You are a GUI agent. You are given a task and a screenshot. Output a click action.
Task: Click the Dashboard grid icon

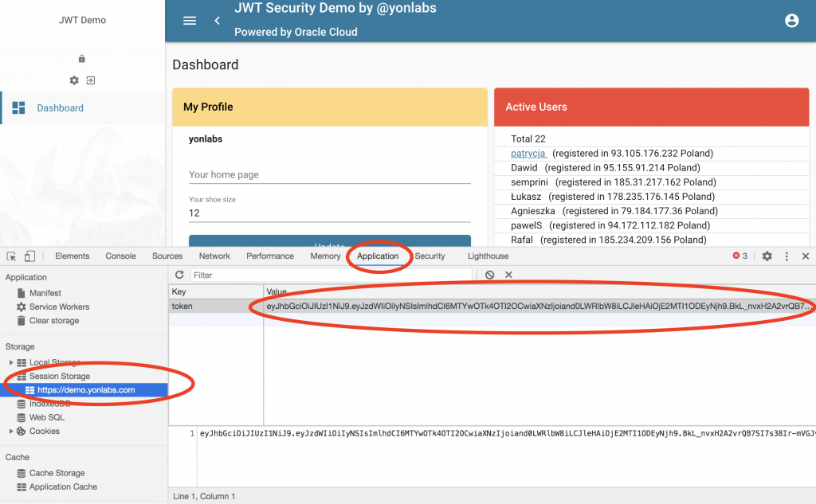[x=19, y=107]
